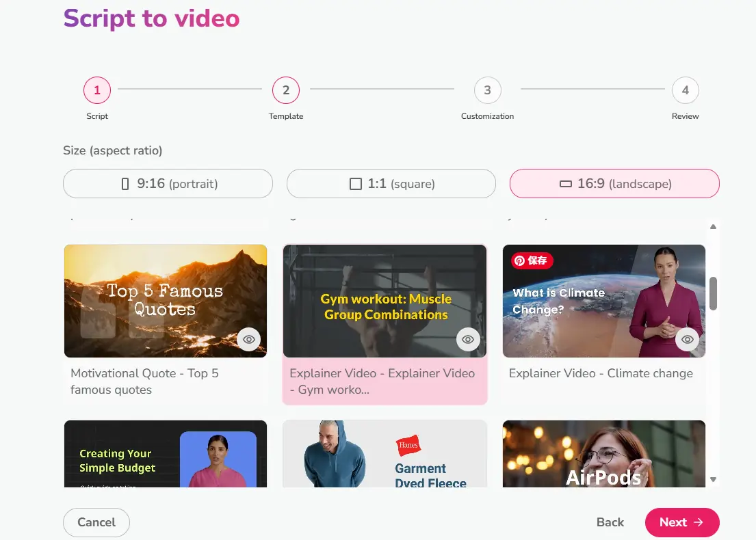Select Top 5 Famous Quotes template thumbnail

tap(166, 301)
